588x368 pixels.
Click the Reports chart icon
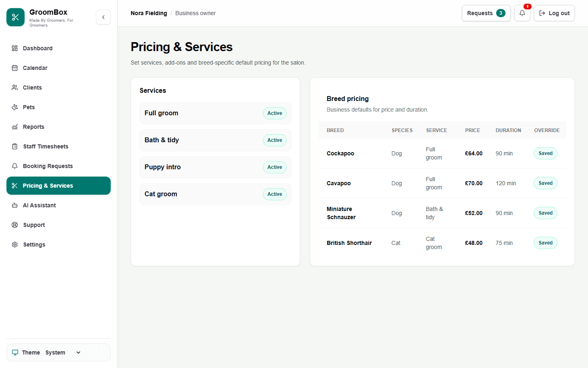point(15,127)
